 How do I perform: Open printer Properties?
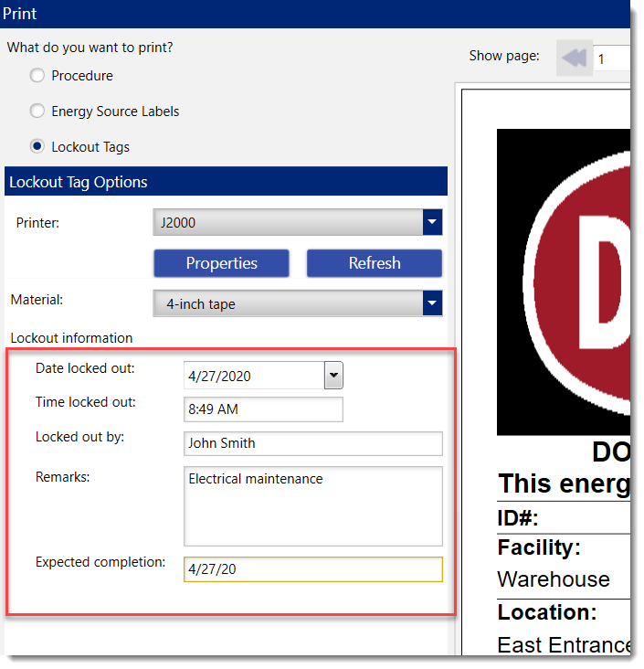pos(221,263)
